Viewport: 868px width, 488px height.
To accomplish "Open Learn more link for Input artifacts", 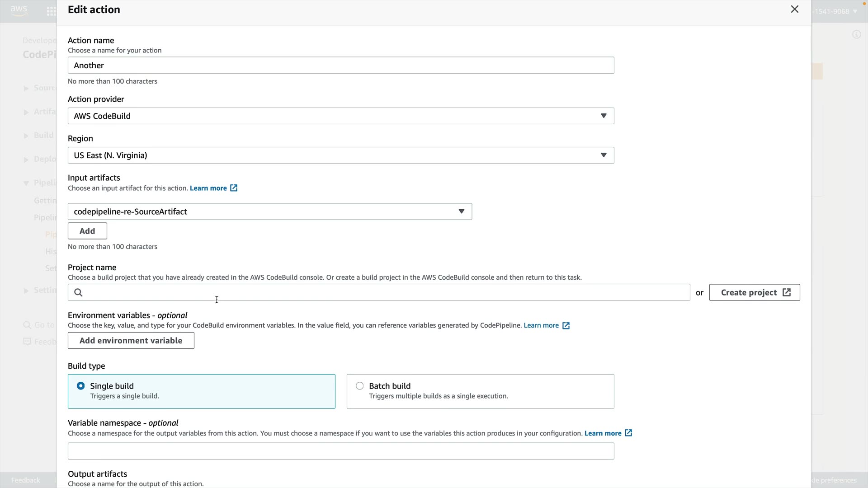I will pyautogui.click(x=208, y=188).
